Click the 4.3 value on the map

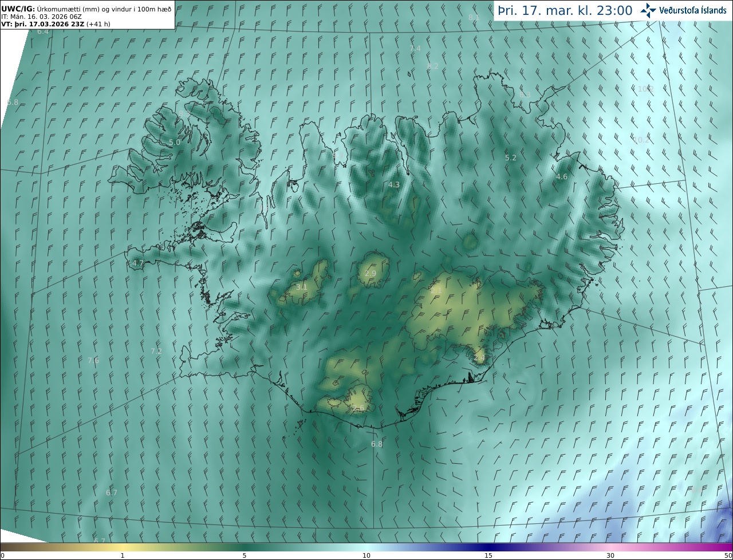(x=394, y=185)
